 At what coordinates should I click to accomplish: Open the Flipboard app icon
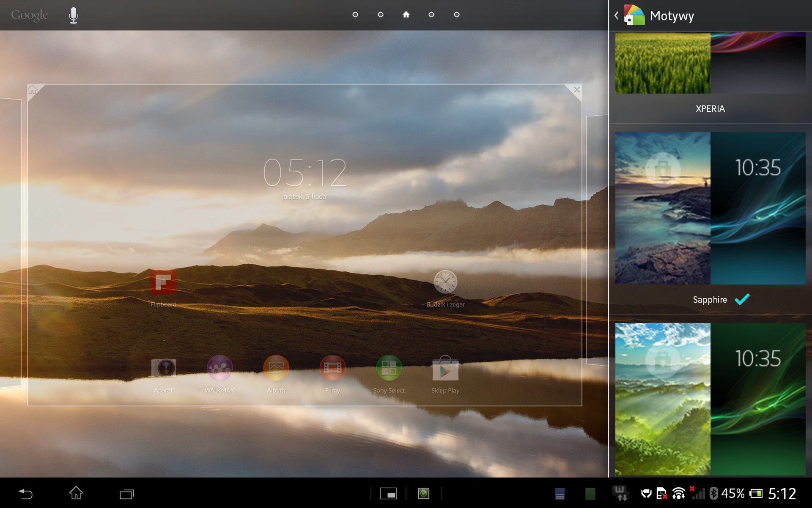coord(163,282)
